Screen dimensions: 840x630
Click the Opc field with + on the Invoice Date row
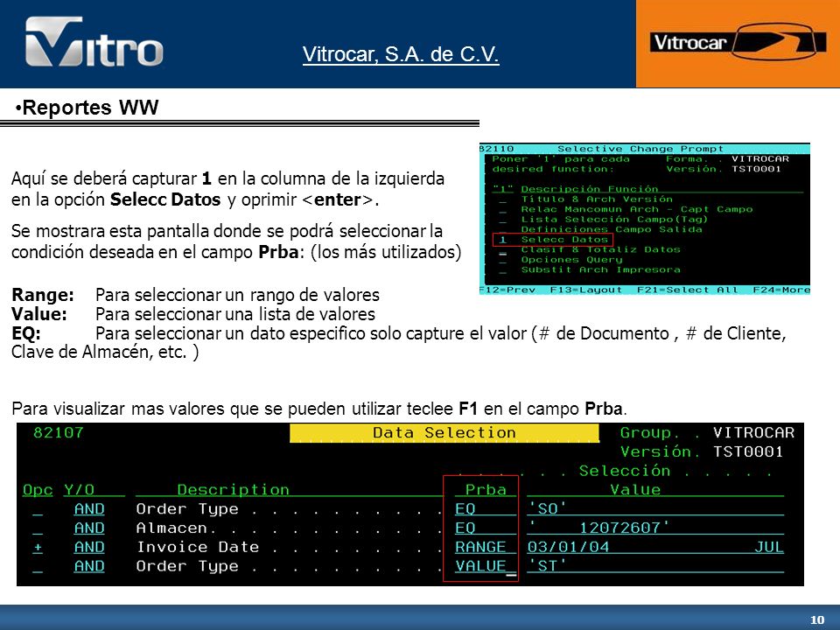(38, 548)
